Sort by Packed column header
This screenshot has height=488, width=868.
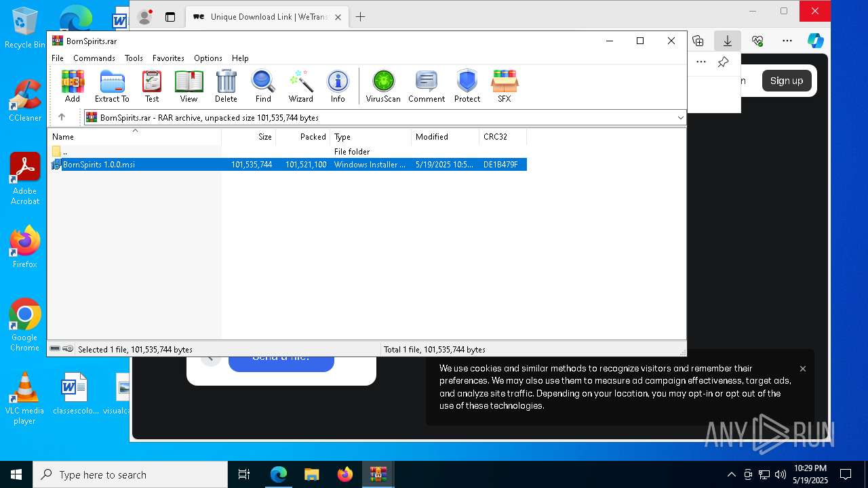[x=303, y=136]
